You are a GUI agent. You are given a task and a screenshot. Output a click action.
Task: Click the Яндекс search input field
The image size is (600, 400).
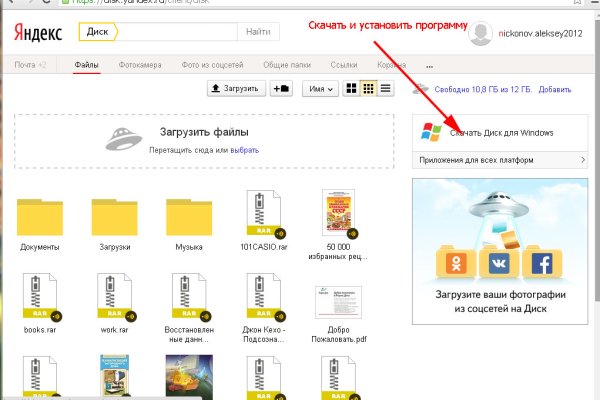180,33
